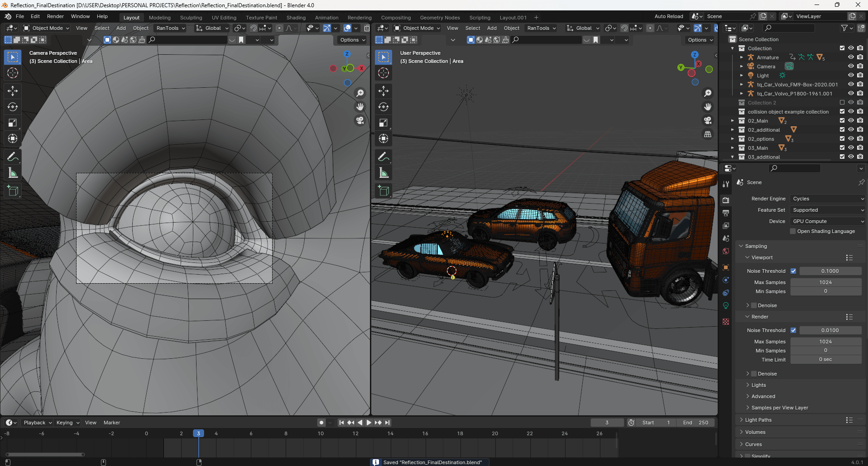Select the Move tool in left viewport

point(13,91)
